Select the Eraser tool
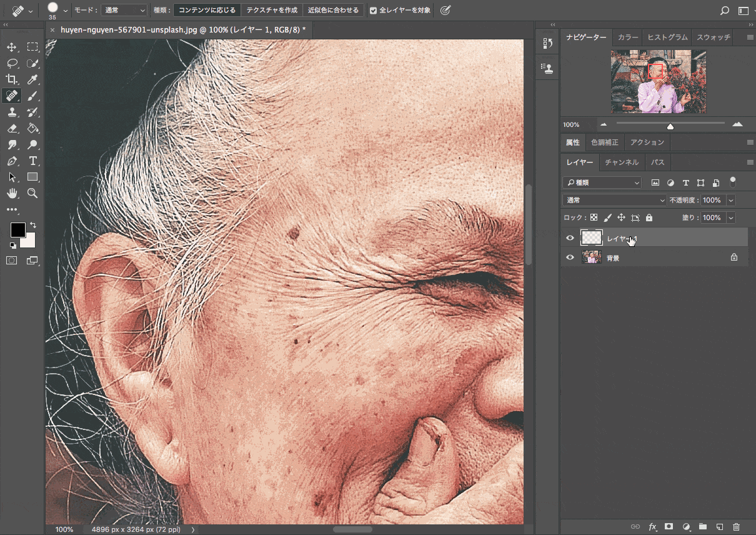756x535 pixels. pos(12,128)
